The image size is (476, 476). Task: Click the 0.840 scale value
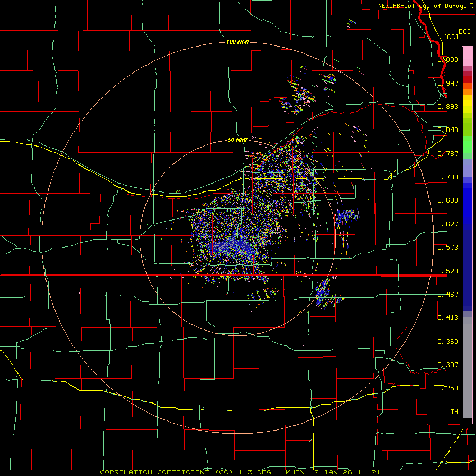(x=448, y=130)
